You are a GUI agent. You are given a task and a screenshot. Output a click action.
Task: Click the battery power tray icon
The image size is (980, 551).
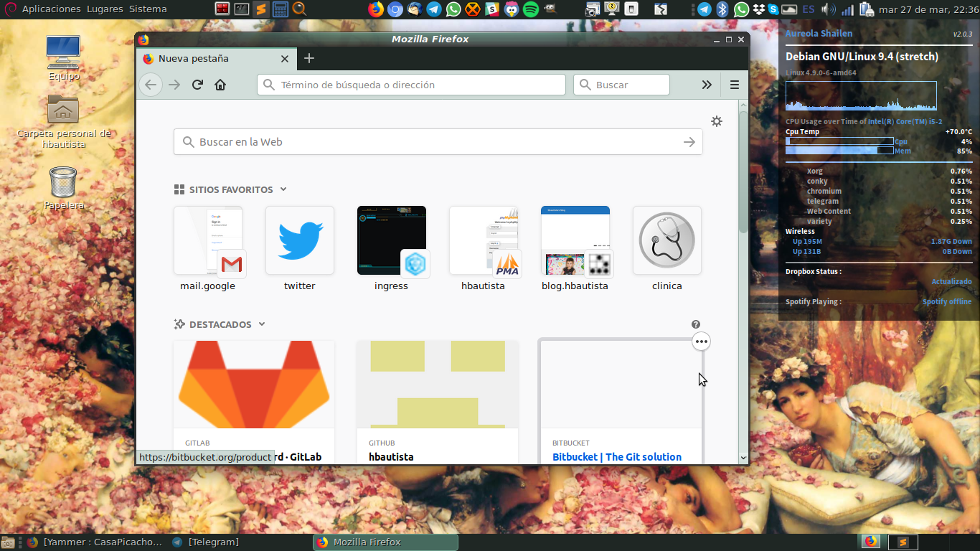click(x=867, y=9)
